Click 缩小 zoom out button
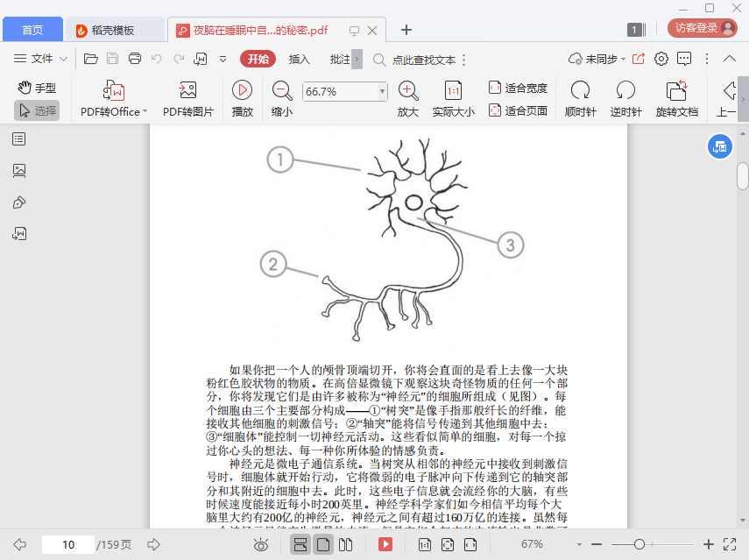This screenshot has height=560, width=749. tap(282, 99)
